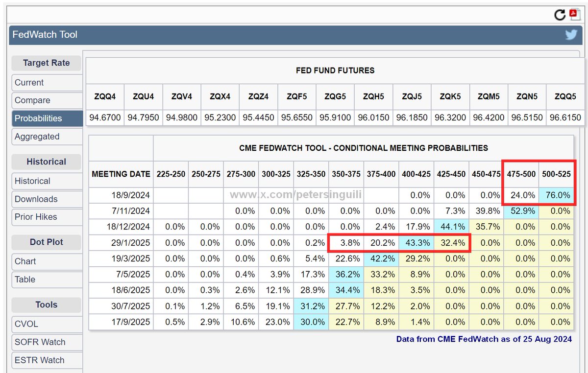Click the 23.0% probability cell

(276, 322)
